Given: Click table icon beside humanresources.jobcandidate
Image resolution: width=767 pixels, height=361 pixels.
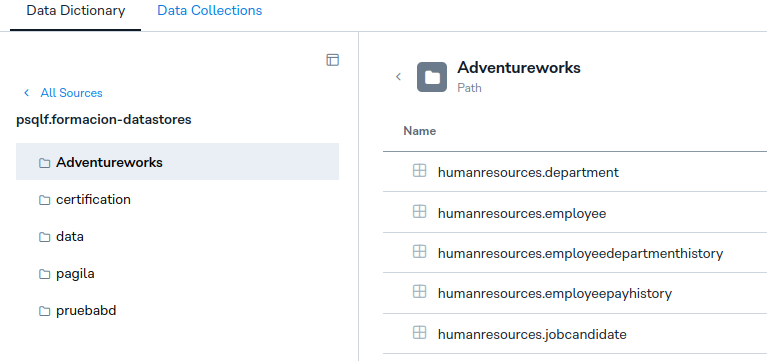Looking at the screenshot, I should click(x=419, y=334).
